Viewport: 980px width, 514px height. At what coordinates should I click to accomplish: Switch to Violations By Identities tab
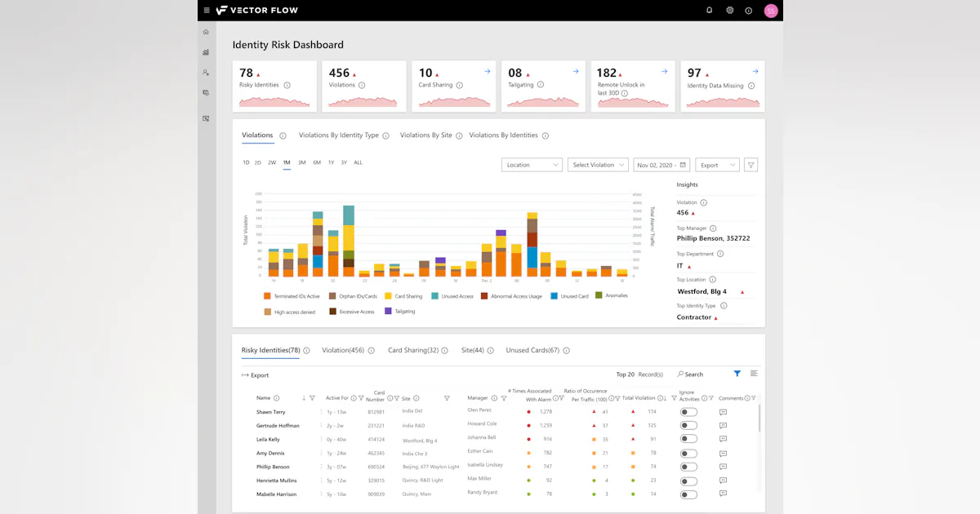pyautogui.click(x=504, y=135)
